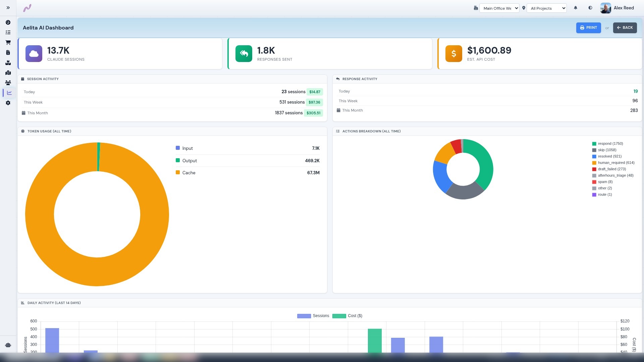Viewport: 644px width, 362px height.
Task: Expand the sidebar with the double-chevron icon
Action: tap(8, 8)
